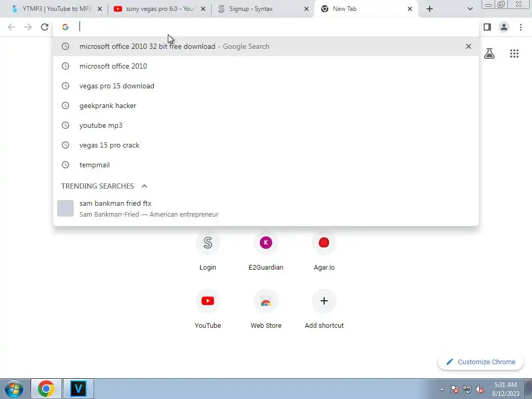Viewport: 532px width, 399px height.
Task: Click the muted volume tray icon
Action: pos(480,389)
